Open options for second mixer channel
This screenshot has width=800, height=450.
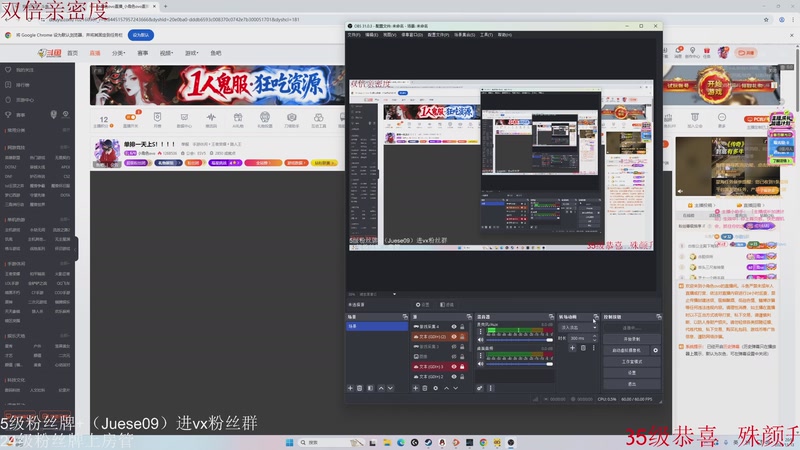pos(481,356)
